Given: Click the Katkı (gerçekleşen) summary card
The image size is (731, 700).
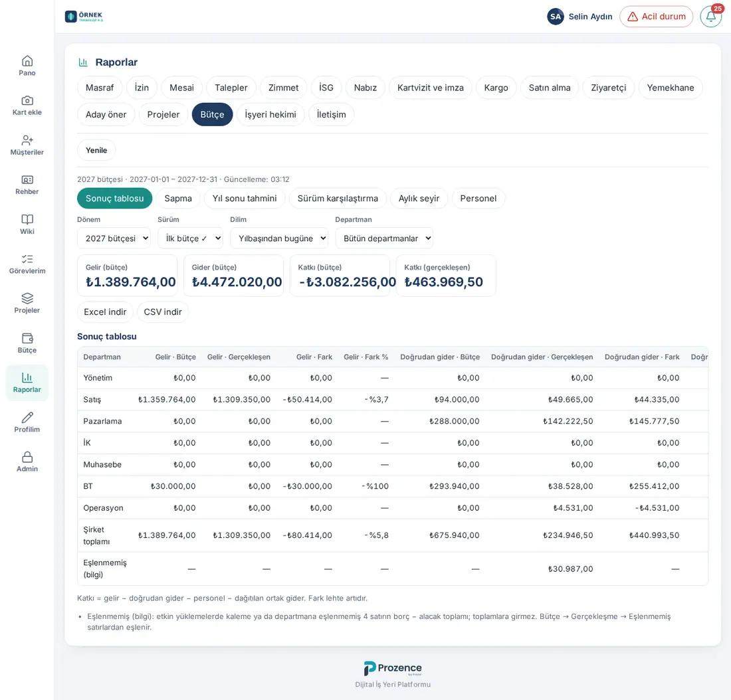Looking at the screenshot, I should click(x=446, y=276).
